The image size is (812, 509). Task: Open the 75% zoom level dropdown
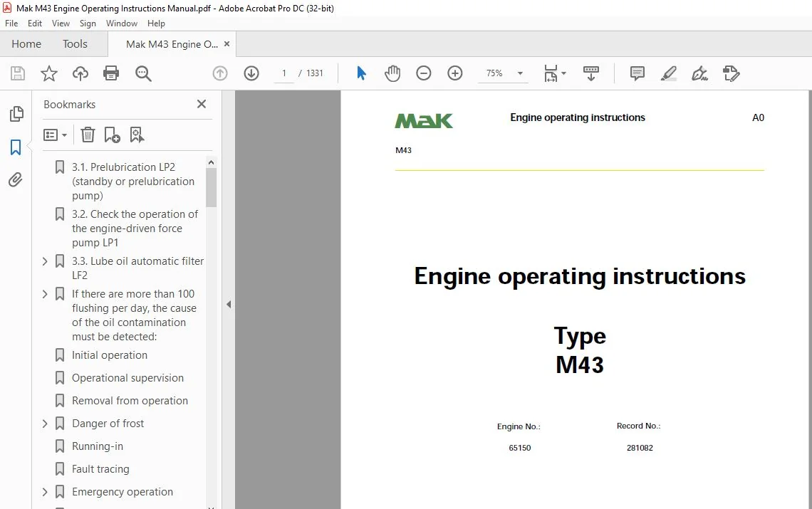point(520,73)
